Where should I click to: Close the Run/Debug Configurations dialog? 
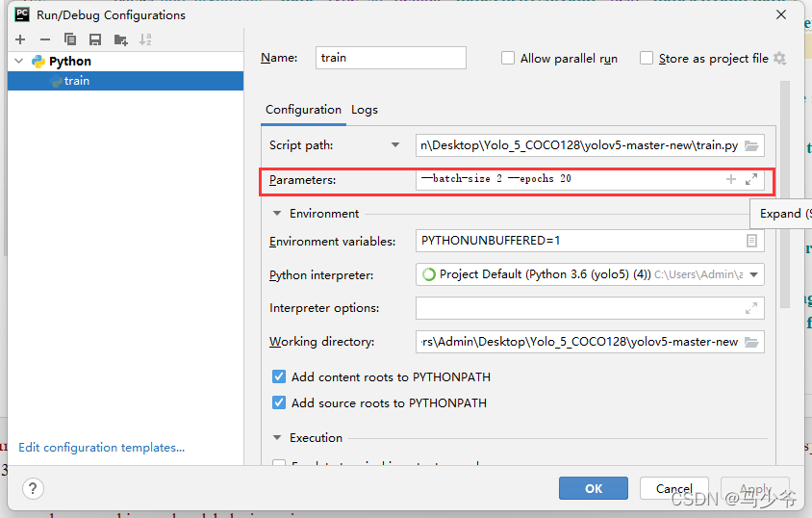[x=781, y=14]
